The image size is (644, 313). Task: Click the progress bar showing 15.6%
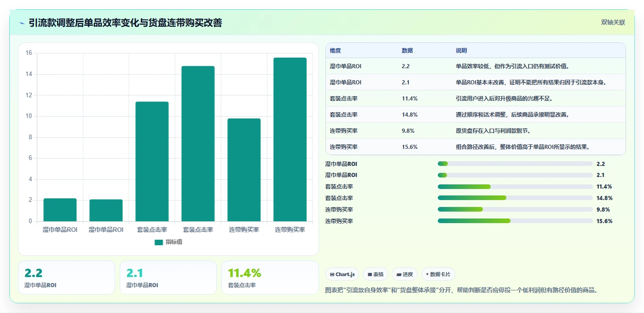point(515,221)
